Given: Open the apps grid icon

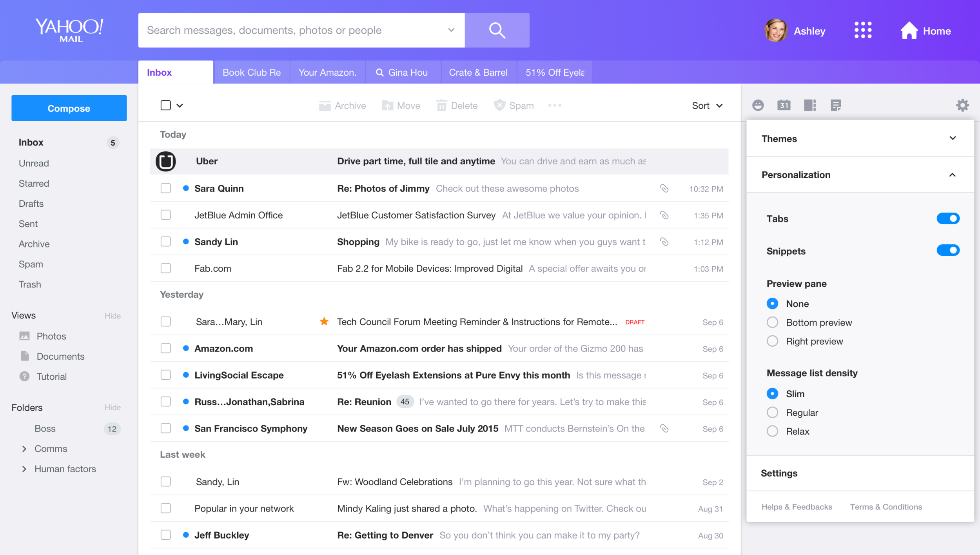Looking at the screenshot, I should (862, 30).
